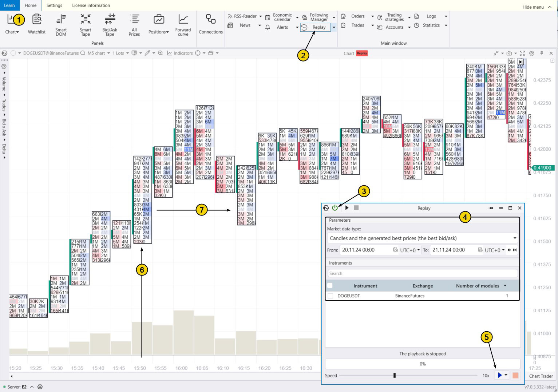Open the All Prices panel

pyautogui.click(x=134, y=24)
